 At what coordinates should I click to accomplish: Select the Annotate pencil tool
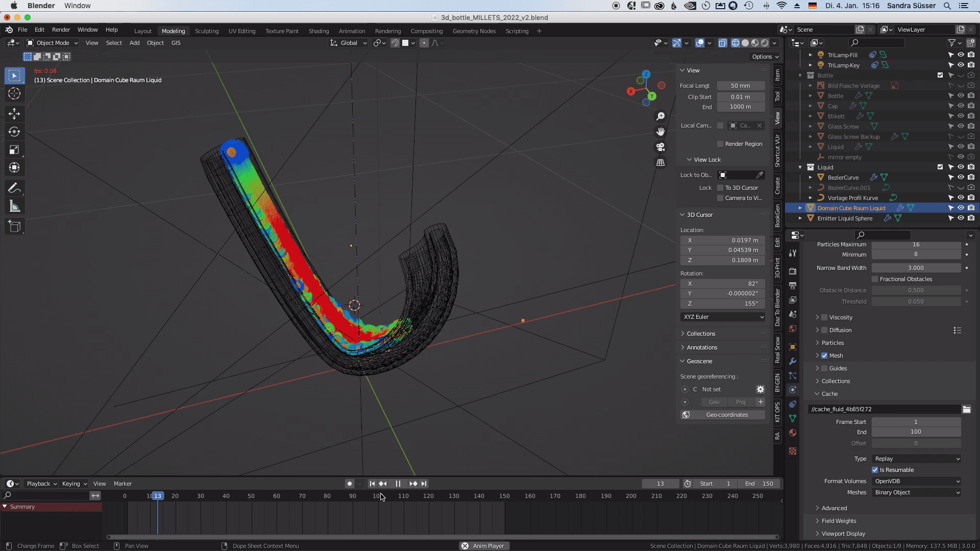coord(14,188)
